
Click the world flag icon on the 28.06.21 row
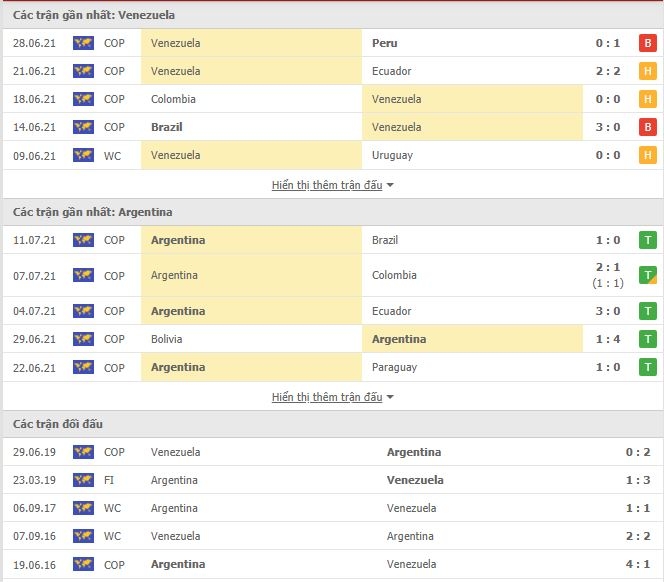click(83, 43)
